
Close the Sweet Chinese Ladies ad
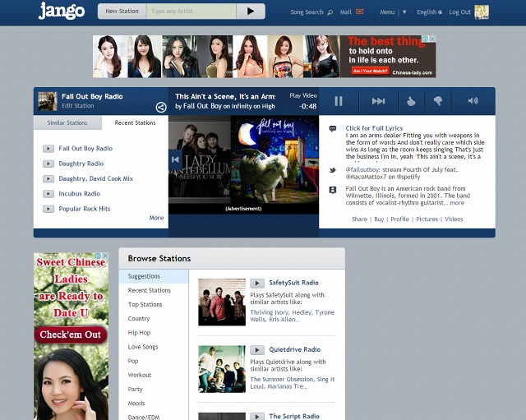pos(105,256)
